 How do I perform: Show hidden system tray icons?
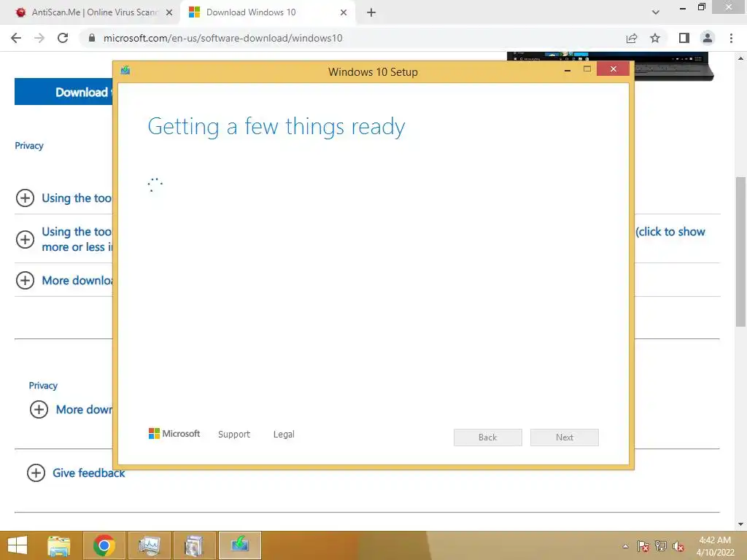625,546
